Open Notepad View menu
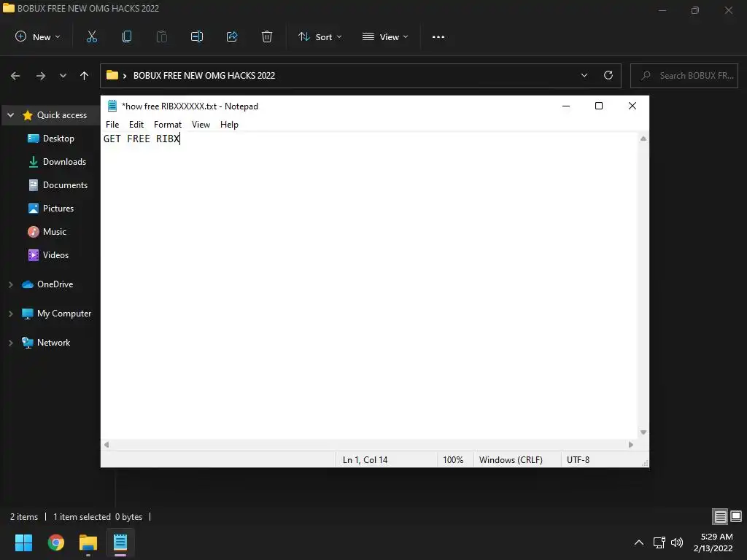This screenshot has height=560, width=747. pyautogui.click(x=201, y=125)
